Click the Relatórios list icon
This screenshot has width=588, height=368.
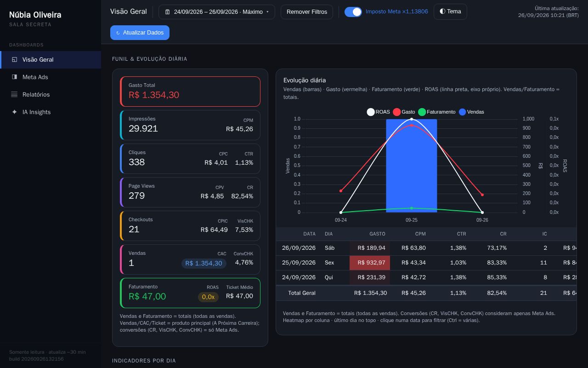(14, 95)
